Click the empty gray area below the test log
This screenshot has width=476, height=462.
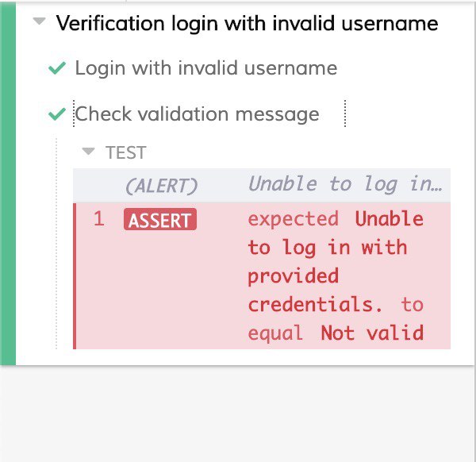click(238, 413)
